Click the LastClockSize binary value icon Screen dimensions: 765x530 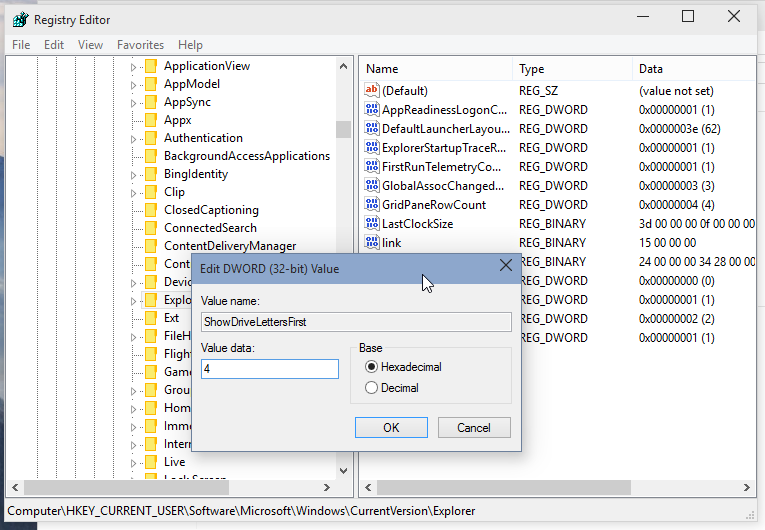tap(372, 223)
